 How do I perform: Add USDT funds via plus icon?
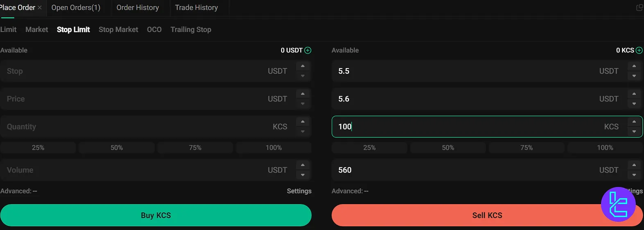point(308,50)
